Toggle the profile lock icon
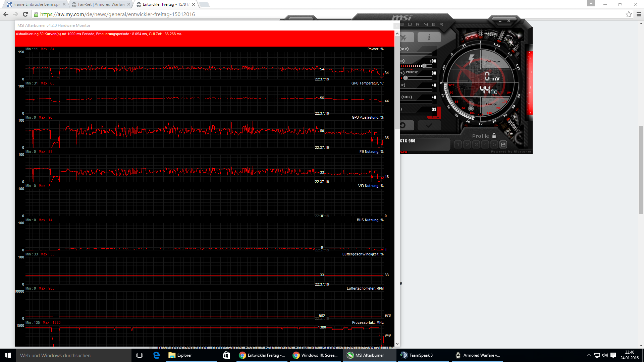Screen dimensions: 644x362 pyautogui.click(x=494, y=136)
